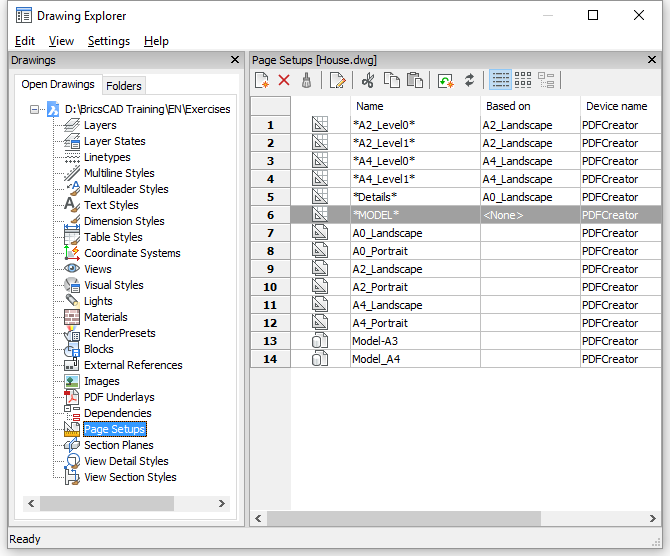Switch to Icon grid view
The height and width of the screenshot is (556, 670).
pyautogui.click(x=523, y=80)
